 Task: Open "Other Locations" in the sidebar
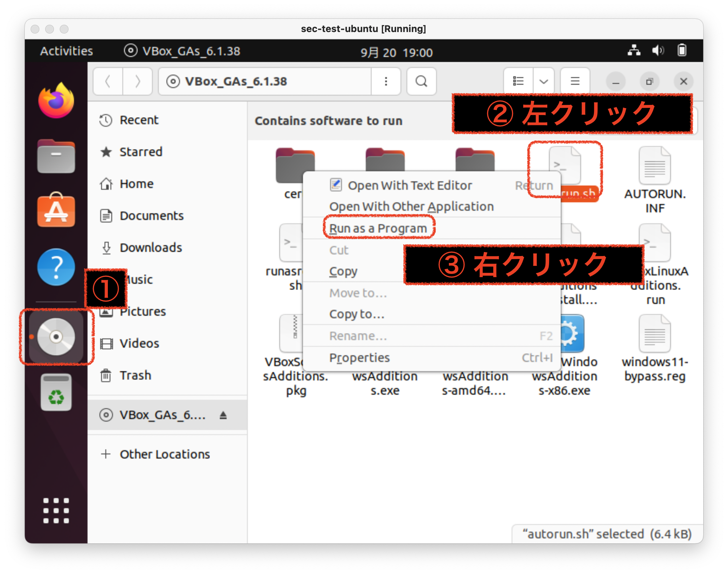point(164,454)
